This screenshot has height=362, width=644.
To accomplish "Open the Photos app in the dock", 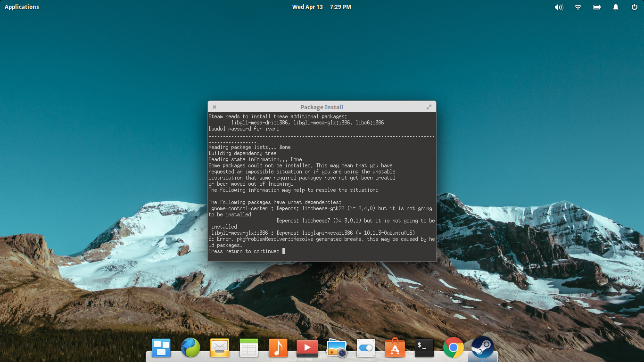I will tap(337, 348).
